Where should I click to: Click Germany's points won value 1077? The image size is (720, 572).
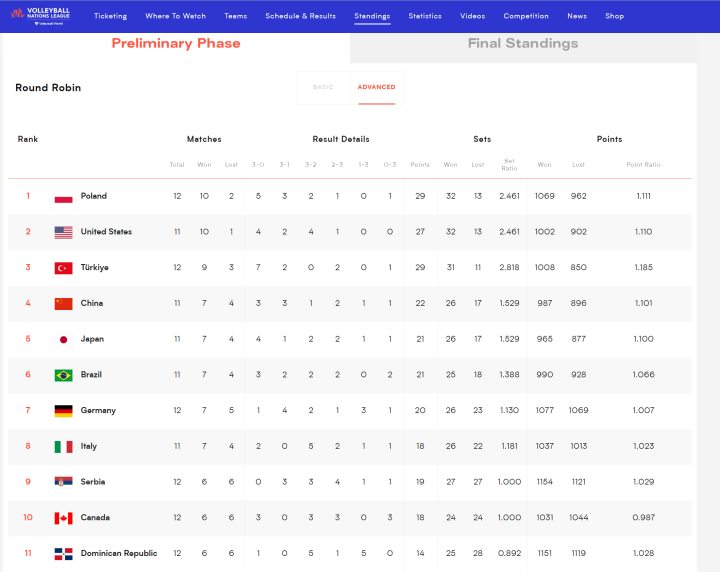coord(545,410)
